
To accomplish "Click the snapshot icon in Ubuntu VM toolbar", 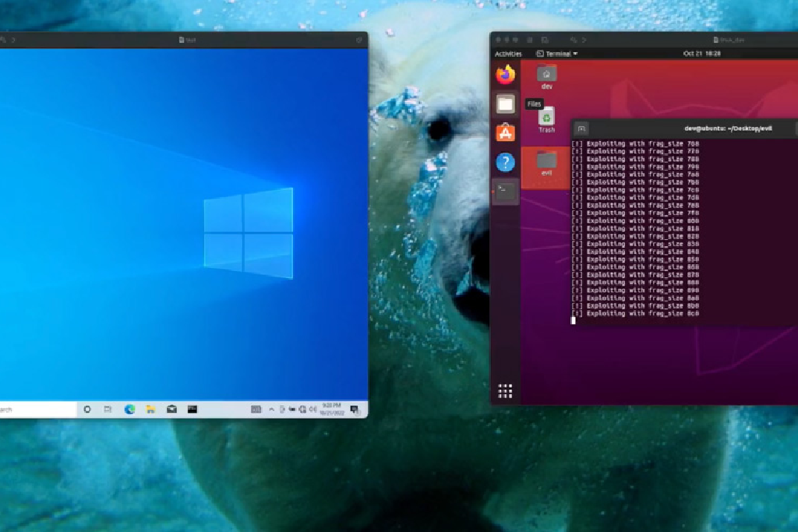I will tap(545, 40).
